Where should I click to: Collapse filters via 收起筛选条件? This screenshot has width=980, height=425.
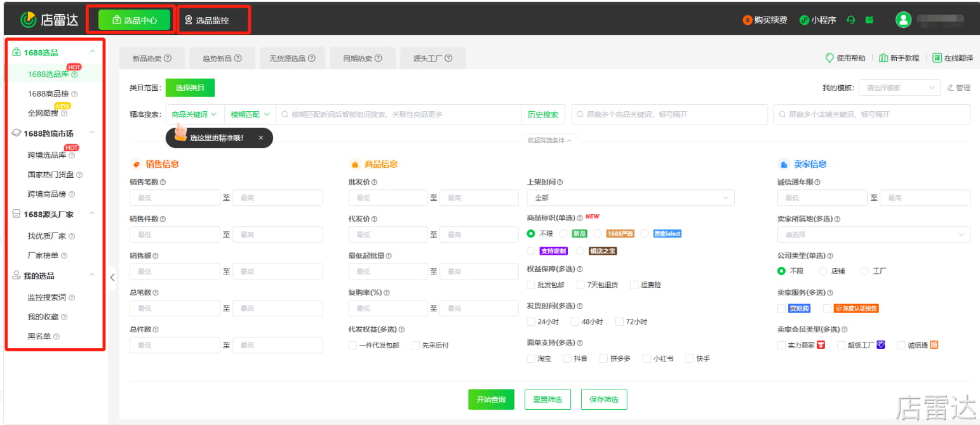[549, 140]
